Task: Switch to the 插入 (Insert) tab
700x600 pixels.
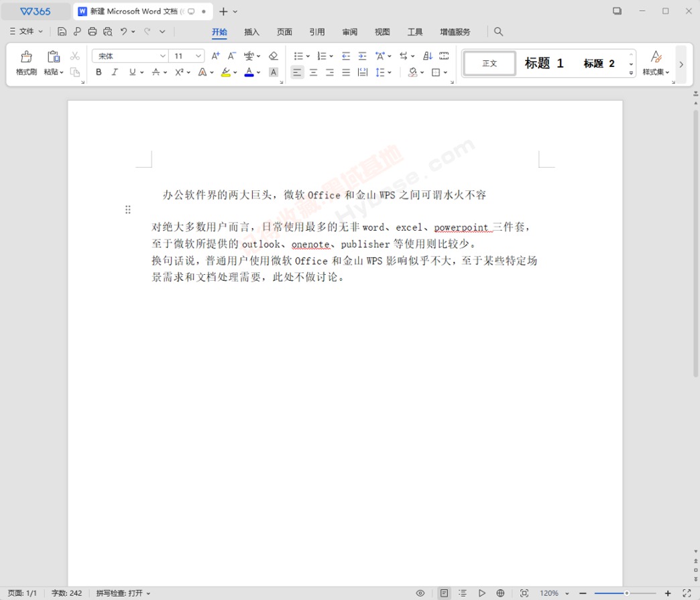Action: point(252,32)
